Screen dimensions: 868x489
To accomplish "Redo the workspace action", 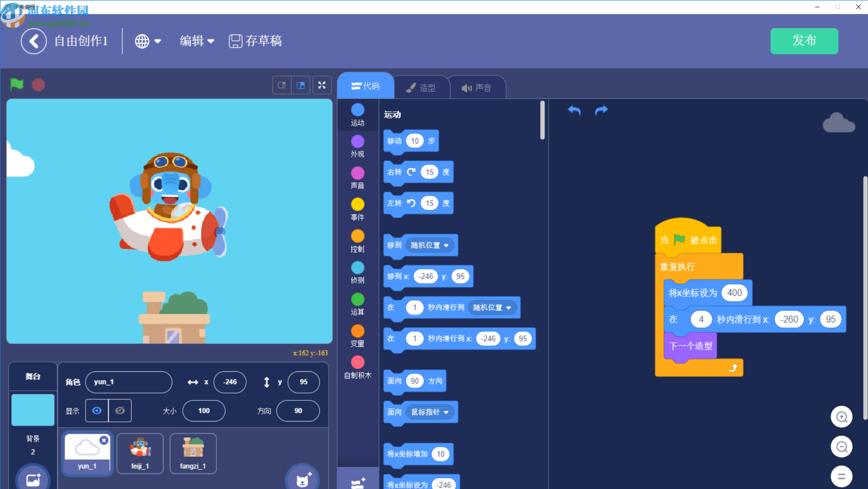I will click(601, 110).
